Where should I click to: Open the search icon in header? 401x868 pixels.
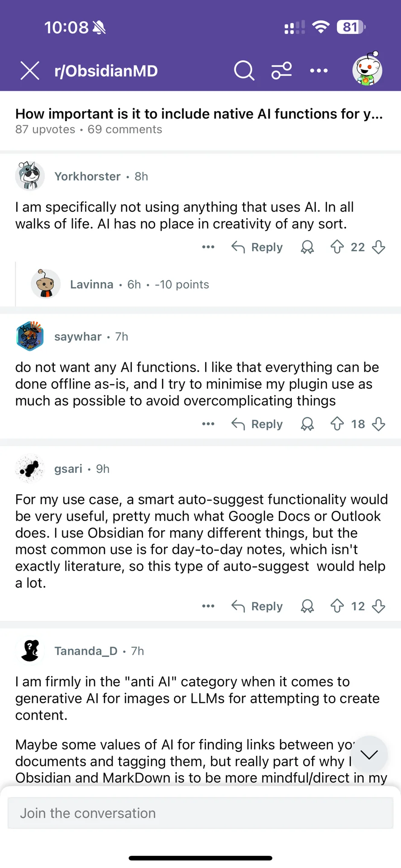244,71
